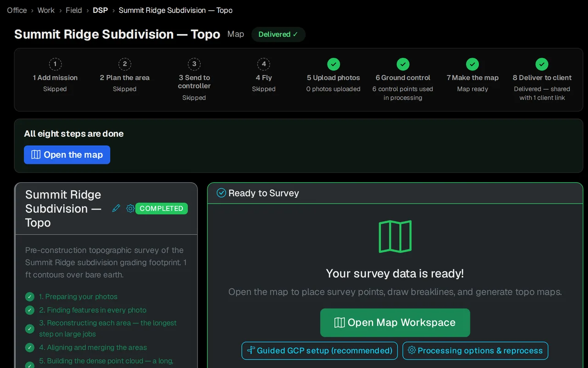588x368 pixels.
Task: Click the "Ready to Survey" panel header text
Action: click(x=264, y=193)
